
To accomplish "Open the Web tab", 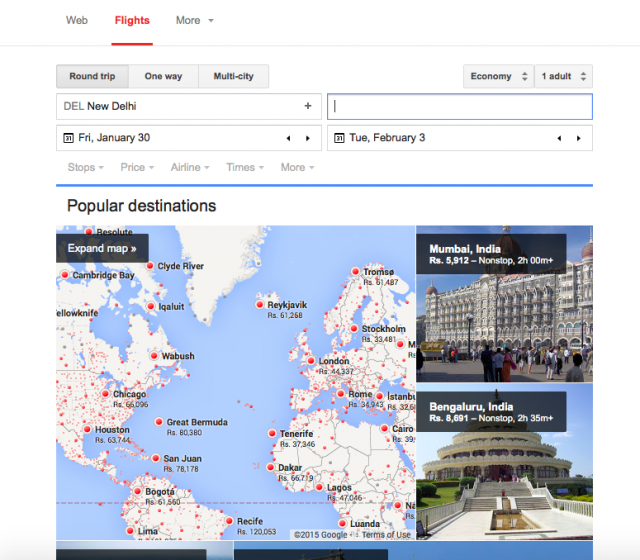I will pos(77,20).
